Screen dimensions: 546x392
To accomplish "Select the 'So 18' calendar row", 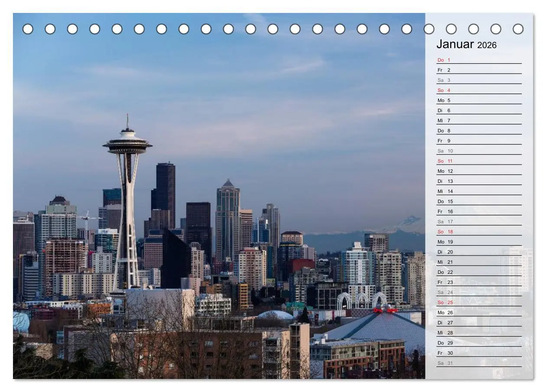I will click(479, 232).
